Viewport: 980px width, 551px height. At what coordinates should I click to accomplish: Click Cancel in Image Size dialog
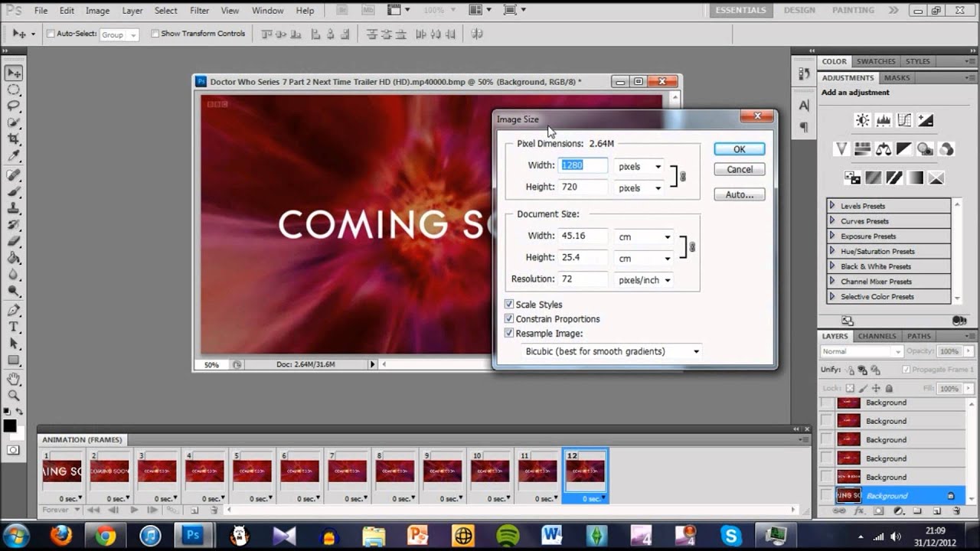739,169
